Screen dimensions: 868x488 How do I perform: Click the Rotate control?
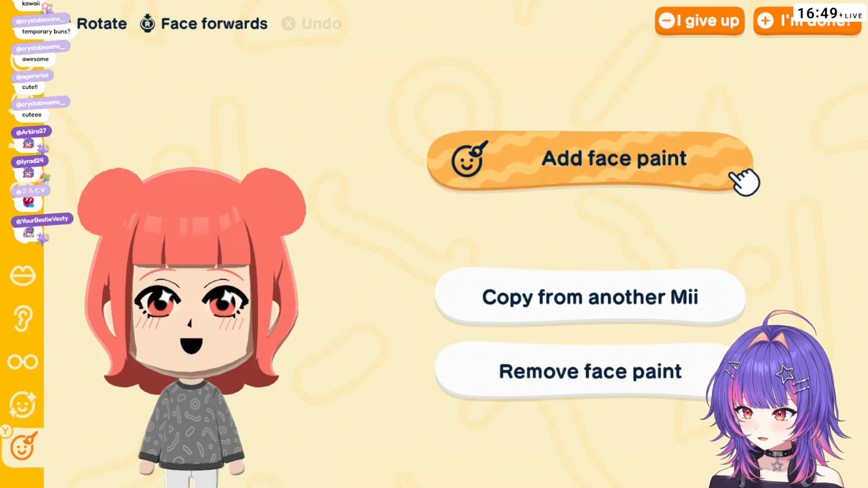(x=101, y=24)
